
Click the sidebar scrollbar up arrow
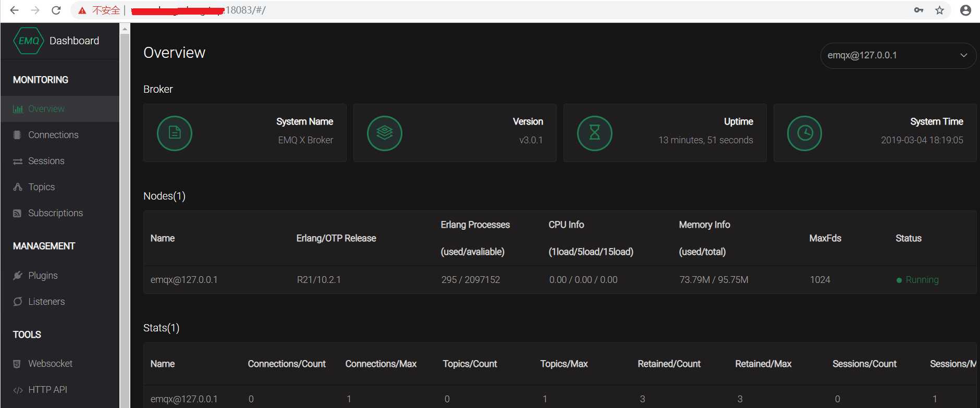(x=125, y=29)
